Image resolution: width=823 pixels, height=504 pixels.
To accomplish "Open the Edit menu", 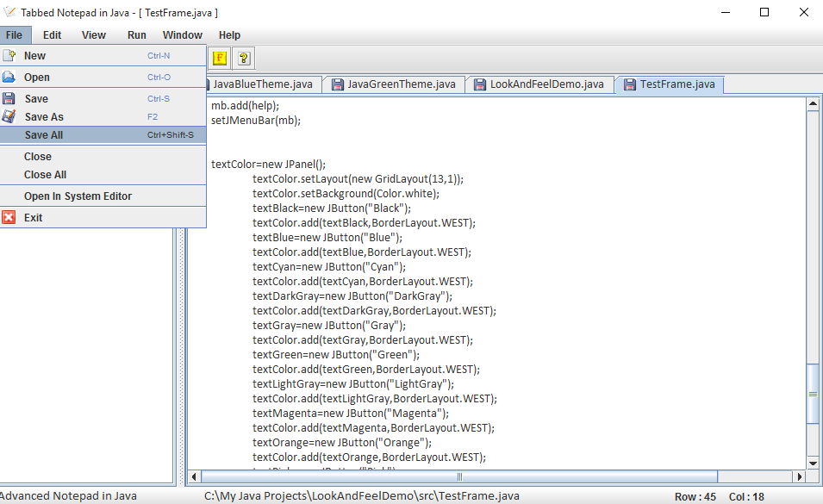I will coord(52,34).
